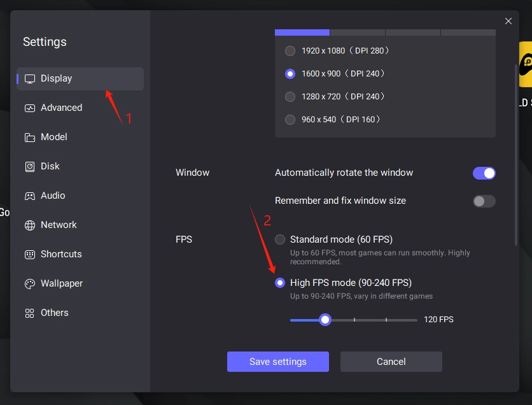Open the Wallpaper settings section
The image size is (532, 405).
[x=60, y=283]
